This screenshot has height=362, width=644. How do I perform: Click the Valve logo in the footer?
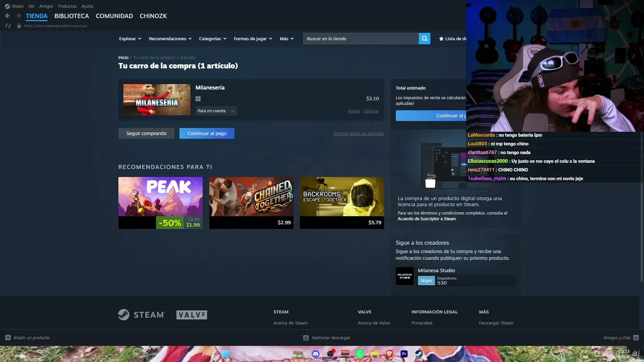click(192, 315)
